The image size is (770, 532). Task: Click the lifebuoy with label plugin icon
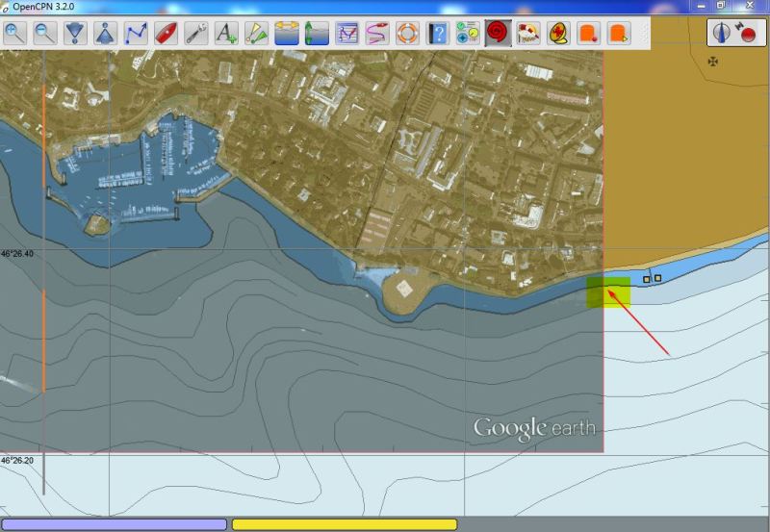[528, 34]
